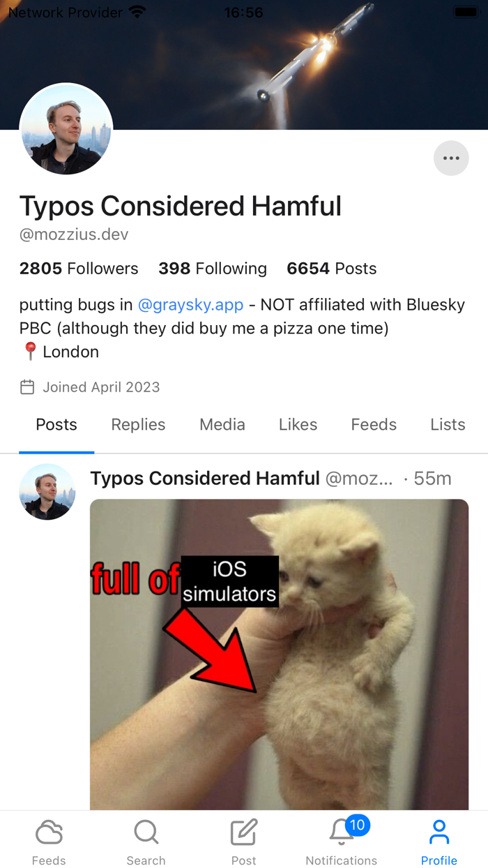
Task: Tap the small avatar beside the post
Action: tap(47, 492)
